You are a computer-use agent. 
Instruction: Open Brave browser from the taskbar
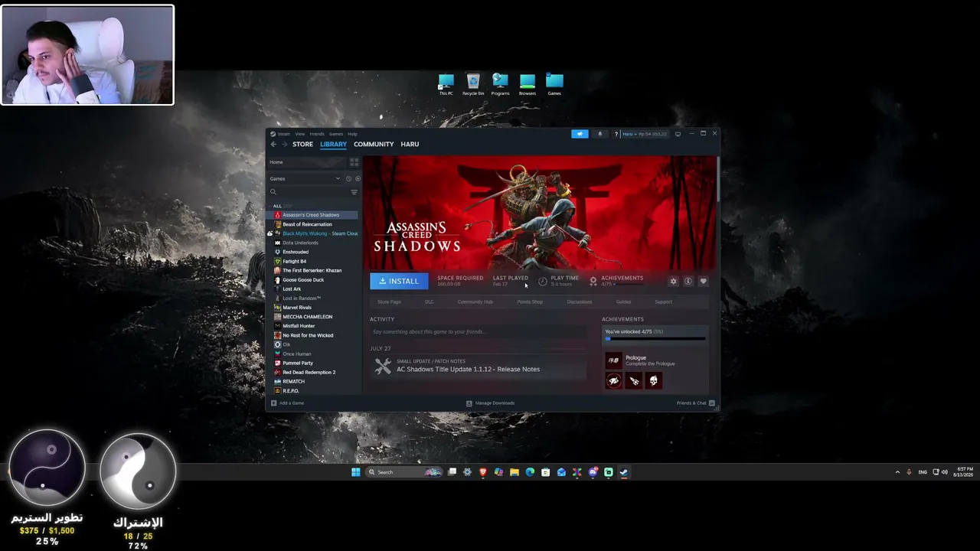tap(483, 472)
